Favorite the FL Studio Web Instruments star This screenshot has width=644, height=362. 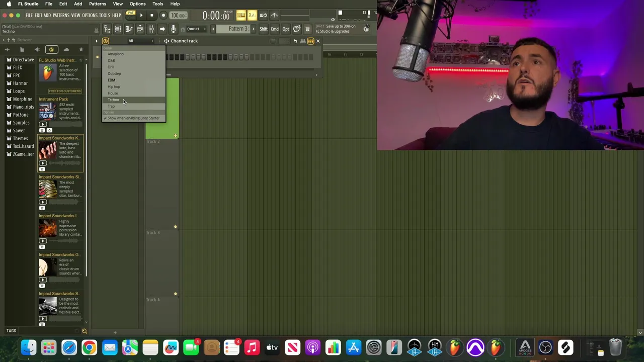pos(80,60)
